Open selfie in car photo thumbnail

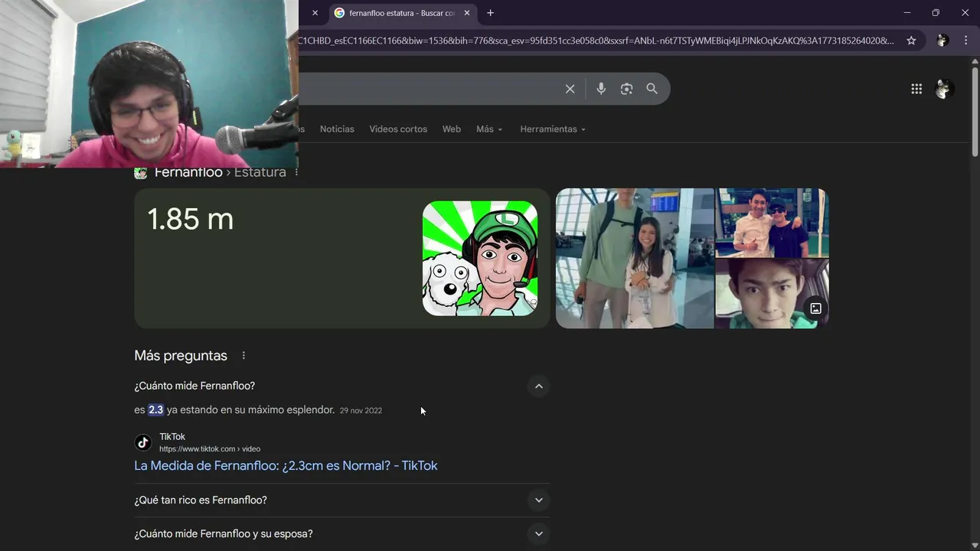[772, 294]
